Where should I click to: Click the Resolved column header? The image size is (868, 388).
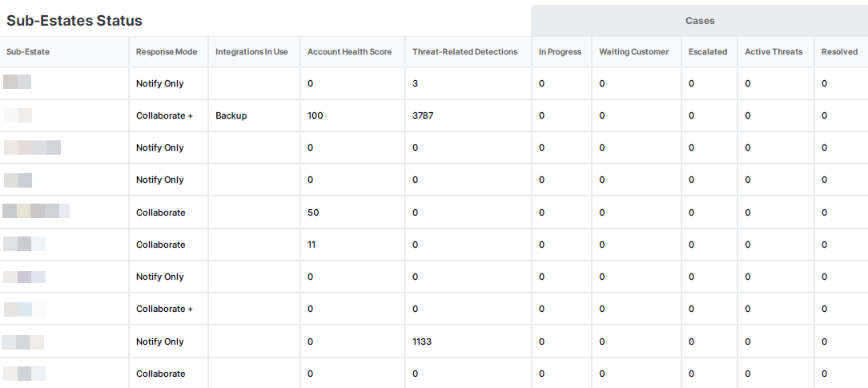click(x=839, y=52)
